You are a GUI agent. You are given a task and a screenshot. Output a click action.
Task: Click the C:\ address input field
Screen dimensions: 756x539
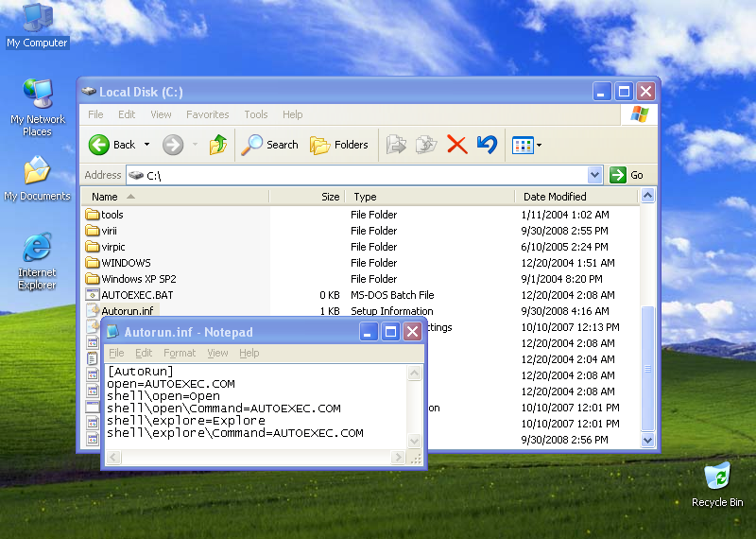(357, 175)
